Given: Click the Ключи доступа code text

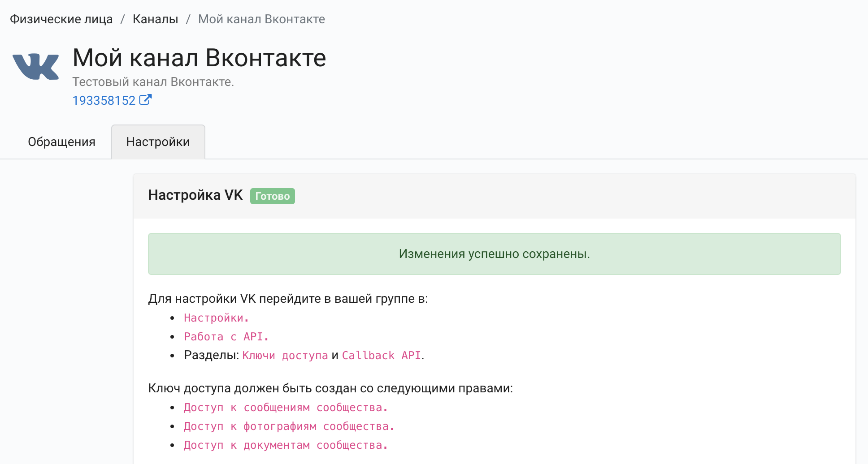Looking at the screenshot, I should click(285, 356).
